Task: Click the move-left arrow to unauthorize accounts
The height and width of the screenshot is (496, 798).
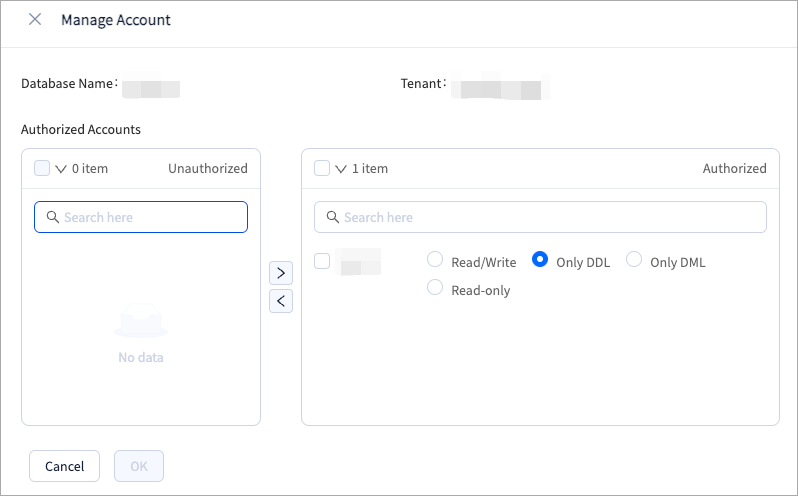Action: pyautogui.click(x=281, y=301)
